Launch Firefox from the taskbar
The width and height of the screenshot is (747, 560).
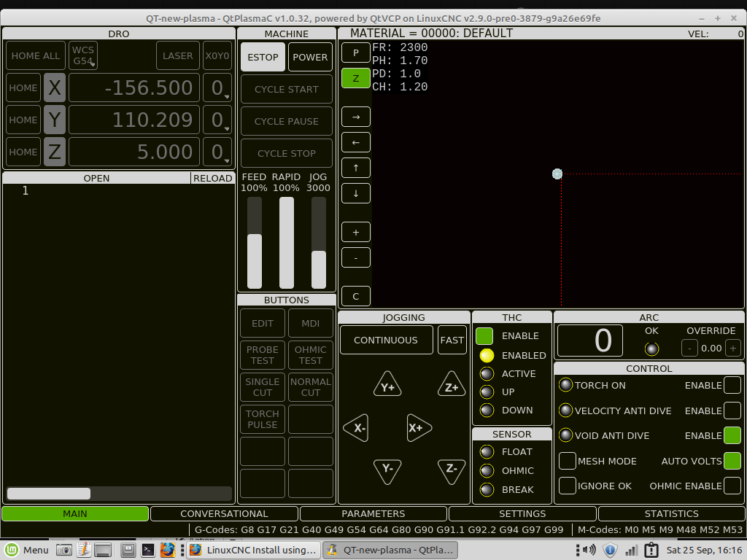[167, 550]
